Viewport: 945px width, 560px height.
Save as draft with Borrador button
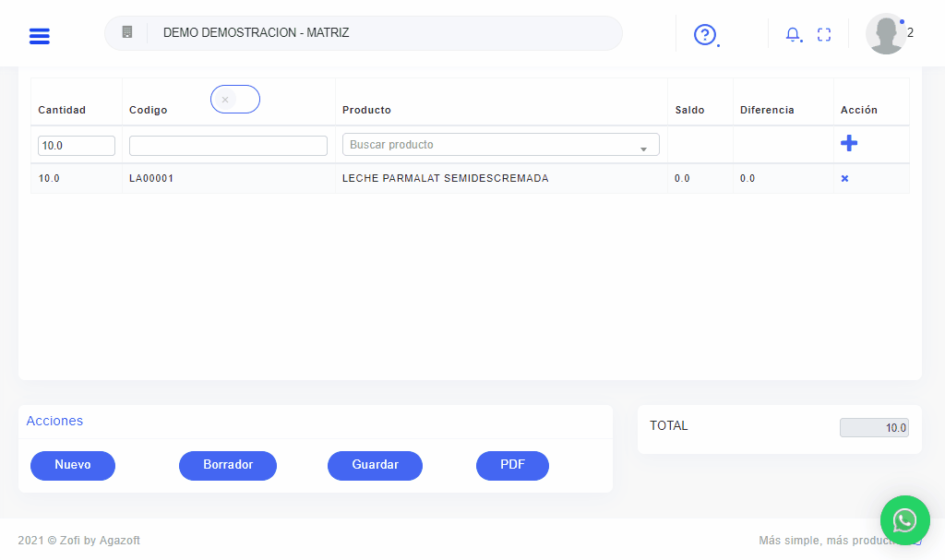(228, 466)
